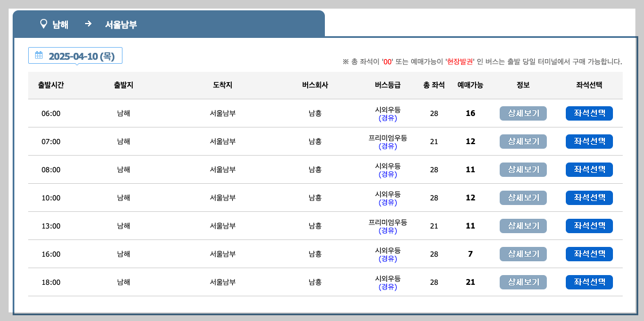Click 좌석선택 for the 06:00 departure
Screen dimensions: 644x321
[x=589, y=114]
